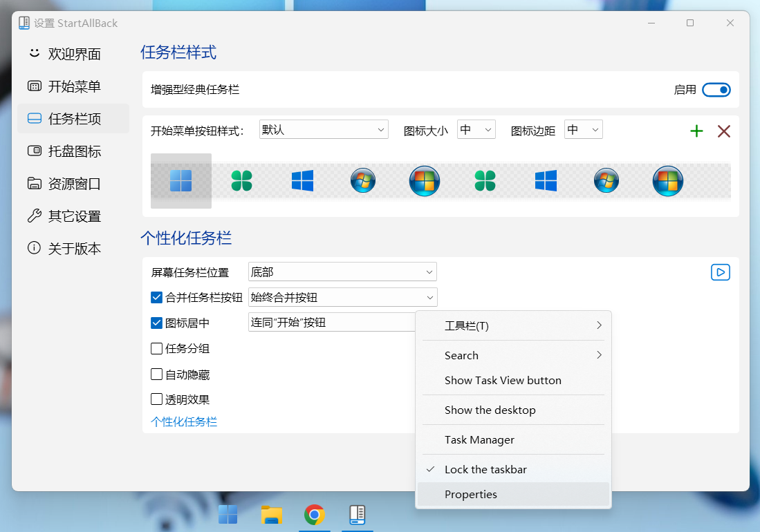Click the 开始菜单按钮样式 label text
Viewport: 760px width, 532px height.
tap(197, 131)
